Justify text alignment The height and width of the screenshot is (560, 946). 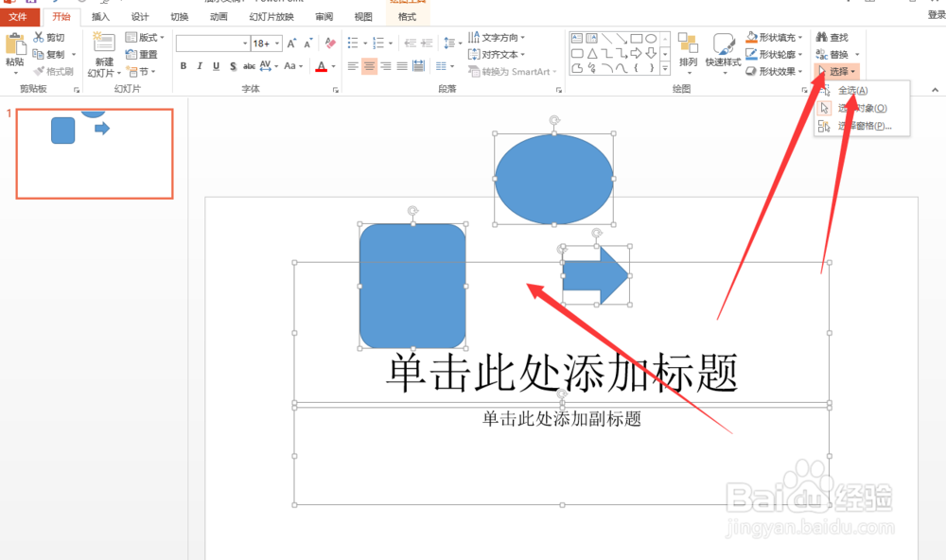tap(402, 66)
